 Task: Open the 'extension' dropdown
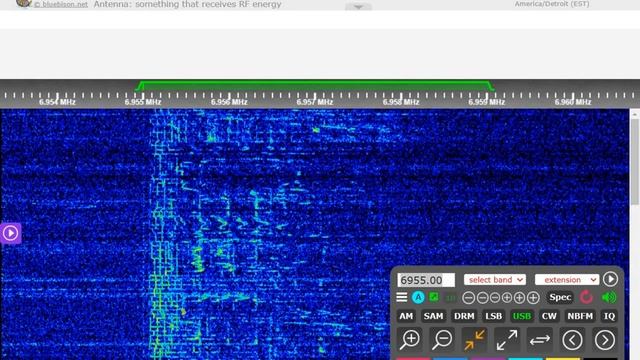[x=567, y=280]
